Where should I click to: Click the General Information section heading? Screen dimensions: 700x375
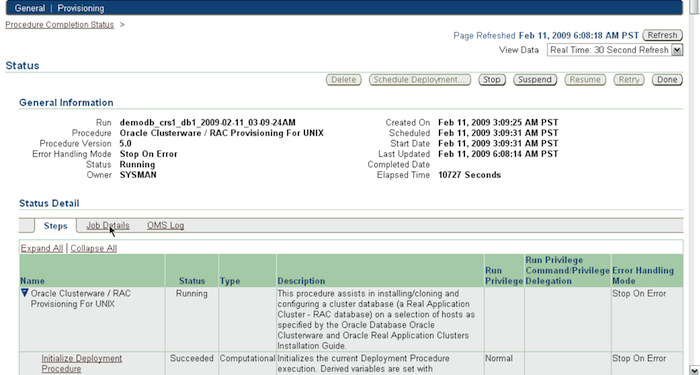(66, 102)
